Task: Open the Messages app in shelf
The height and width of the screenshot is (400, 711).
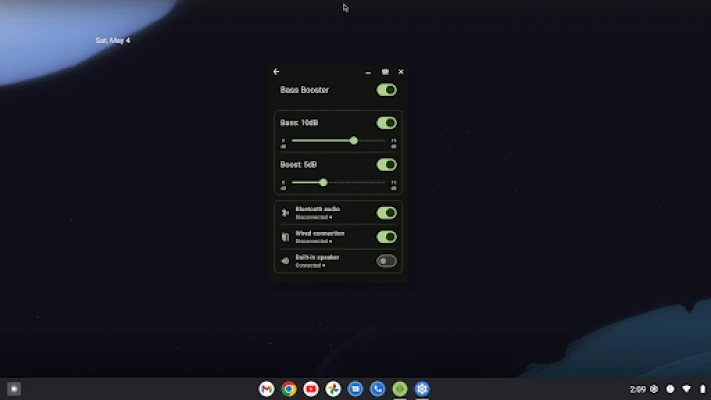Action: tap(355, 389)
